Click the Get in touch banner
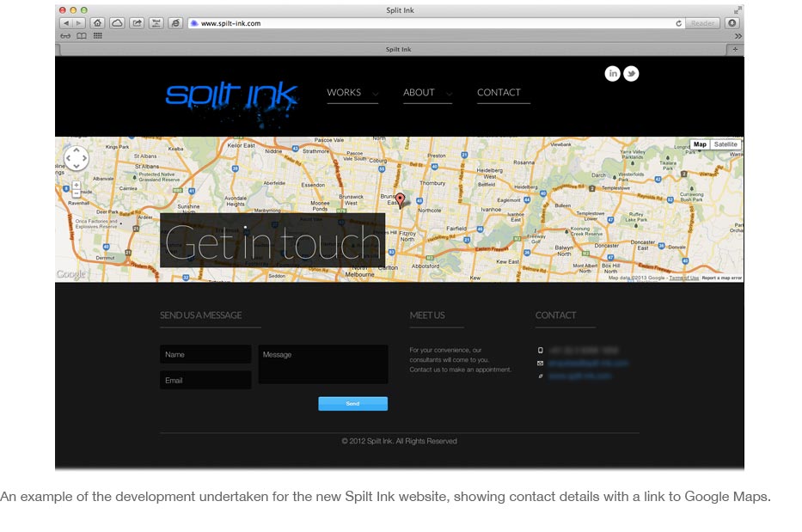This screenshot has width=802, height=532. [x=272, y=241]
